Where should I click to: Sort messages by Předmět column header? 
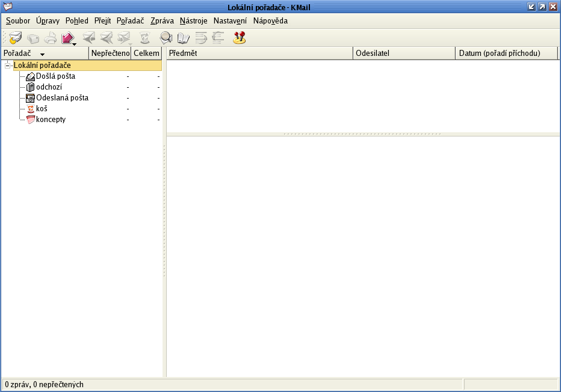260,54
